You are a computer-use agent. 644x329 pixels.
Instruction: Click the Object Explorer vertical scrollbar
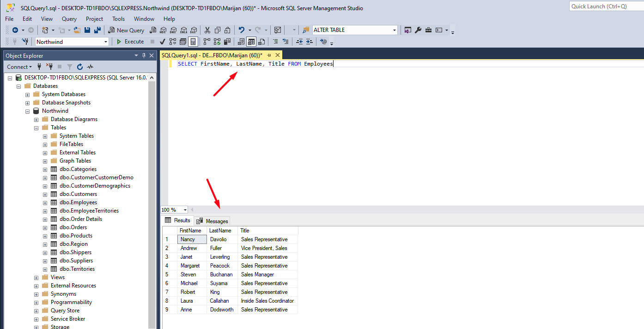pyautogui.click(x=152, y=201)
